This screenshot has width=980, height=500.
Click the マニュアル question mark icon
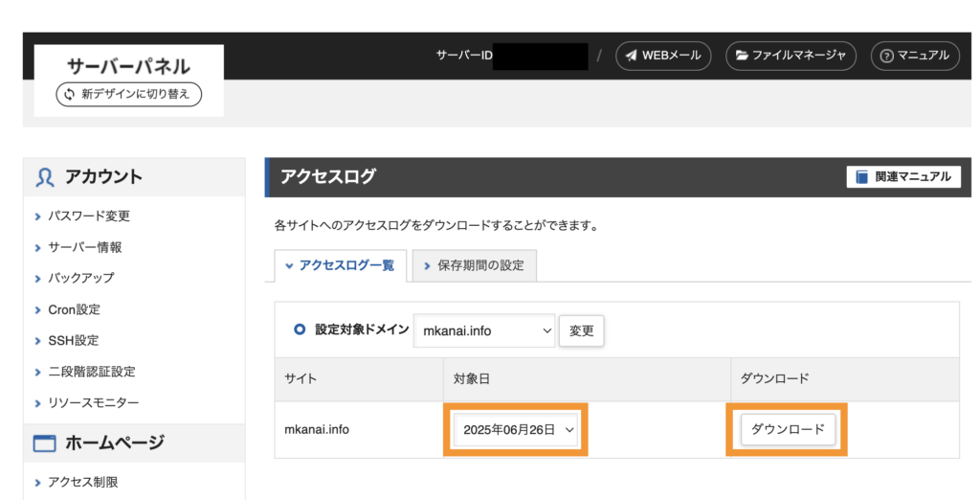pos(886,57)
